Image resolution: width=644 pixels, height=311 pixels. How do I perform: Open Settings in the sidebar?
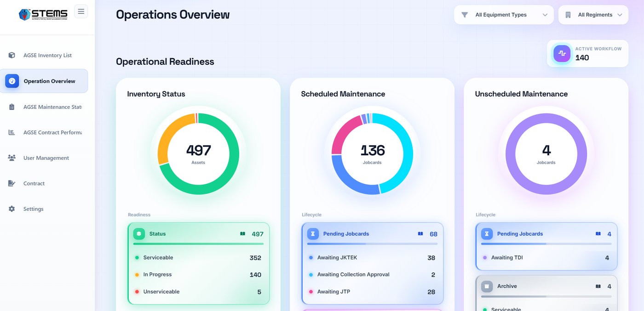44,209
